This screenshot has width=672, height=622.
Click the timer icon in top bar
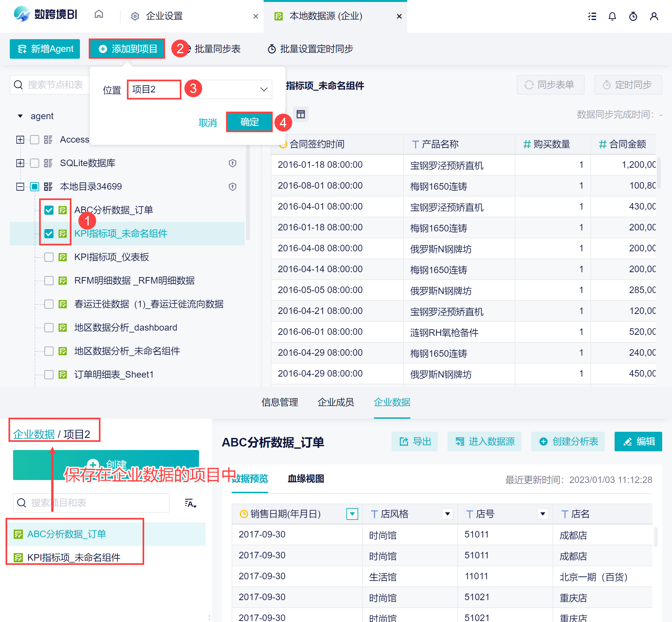click(x=633, y=16)
